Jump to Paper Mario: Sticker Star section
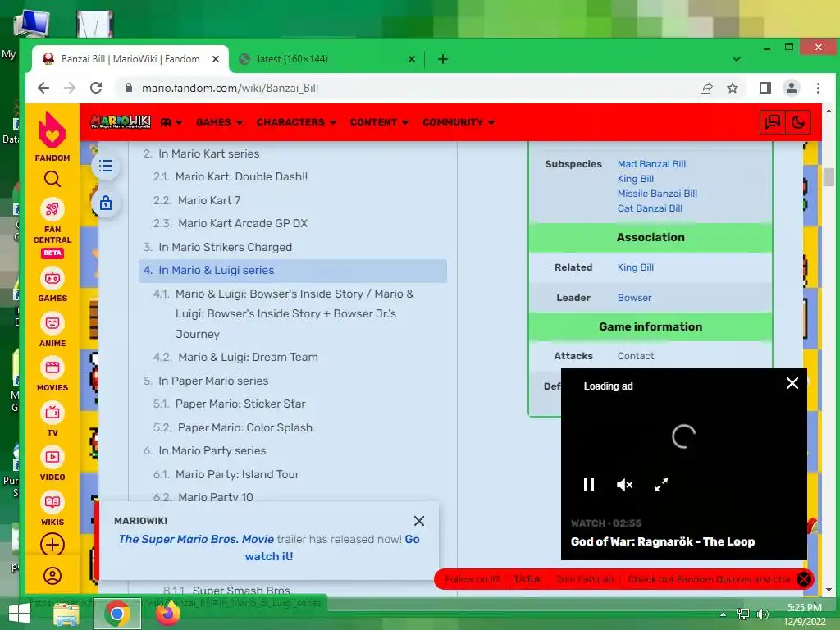 pos(240,404)
